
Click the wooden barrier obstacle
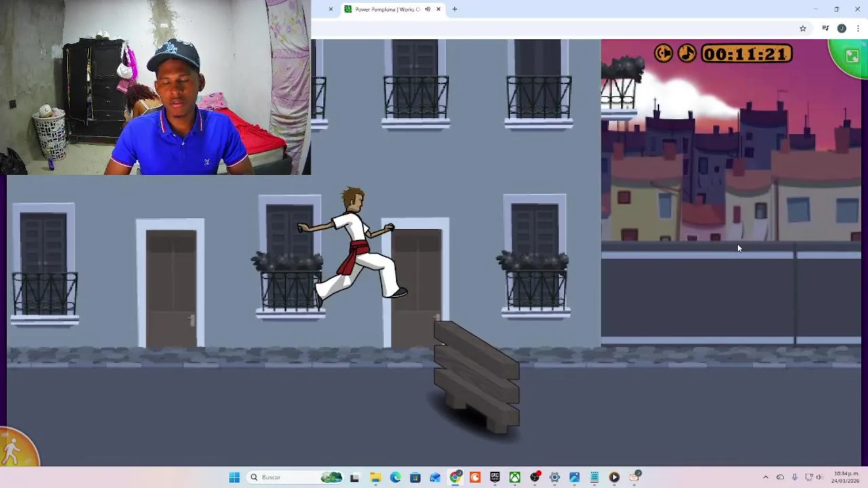point(476,376)
